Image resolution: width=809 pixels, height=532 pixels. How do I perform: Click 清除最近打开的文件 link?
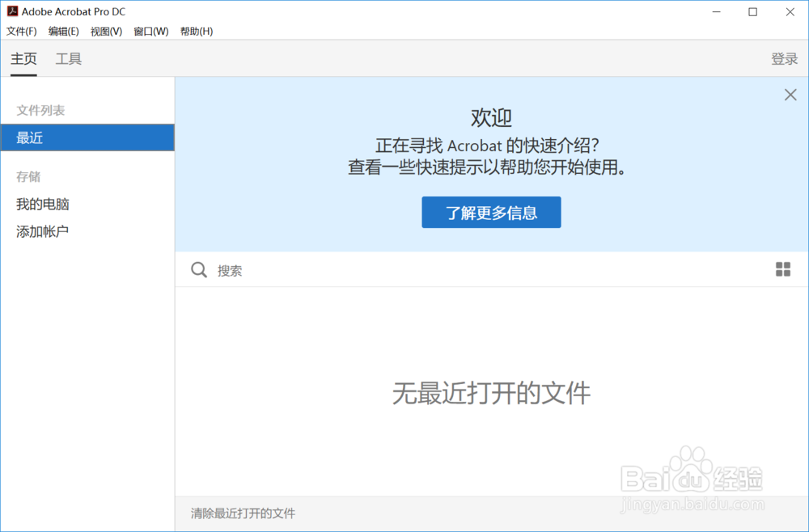pos(243,513)
